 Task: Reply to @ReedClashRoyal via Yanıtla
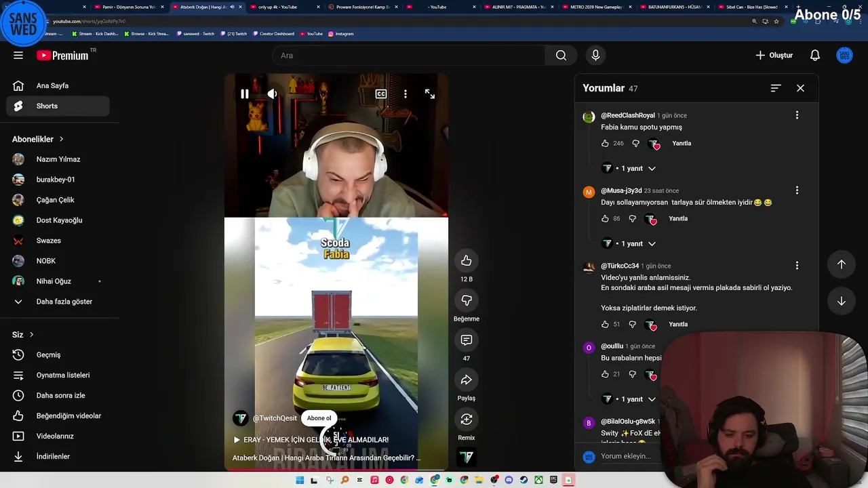pyautogui.click(x=682, y=144)
